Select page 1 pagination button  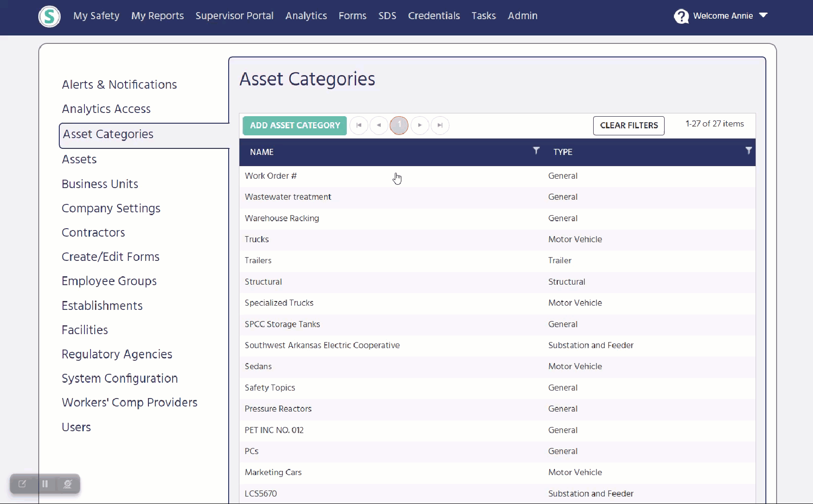tap(399, 125)
